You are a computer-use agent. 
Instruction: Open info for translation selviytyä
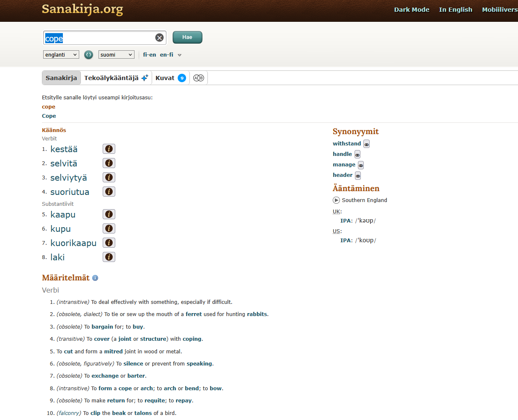click(109, 177)
